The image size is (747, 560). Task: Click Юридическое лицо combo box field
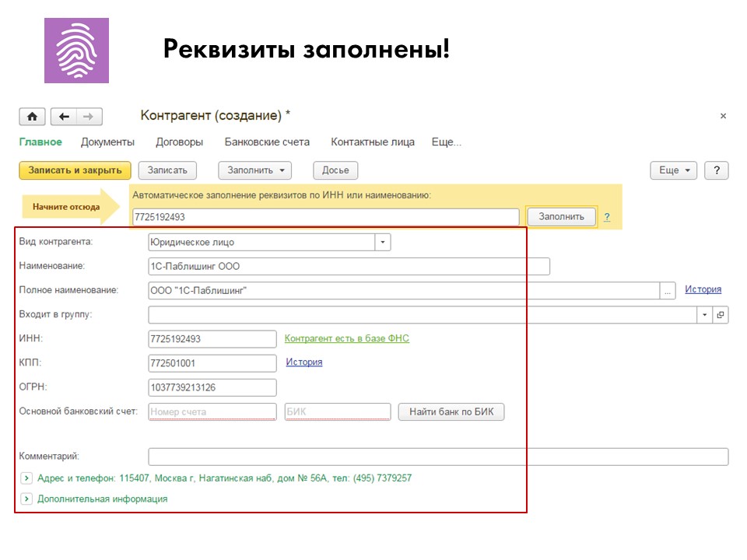point(261,243)
